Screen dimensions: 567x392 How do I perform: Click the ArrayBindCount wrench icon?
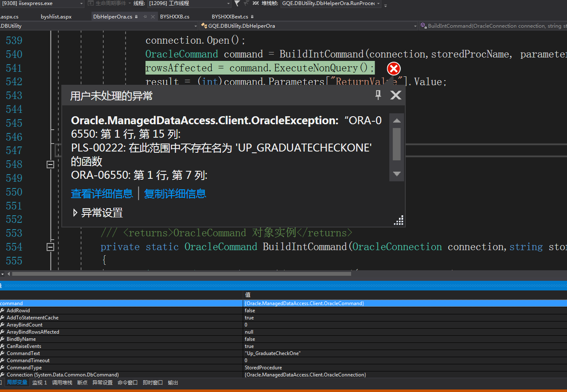click(x=3, y=325)
